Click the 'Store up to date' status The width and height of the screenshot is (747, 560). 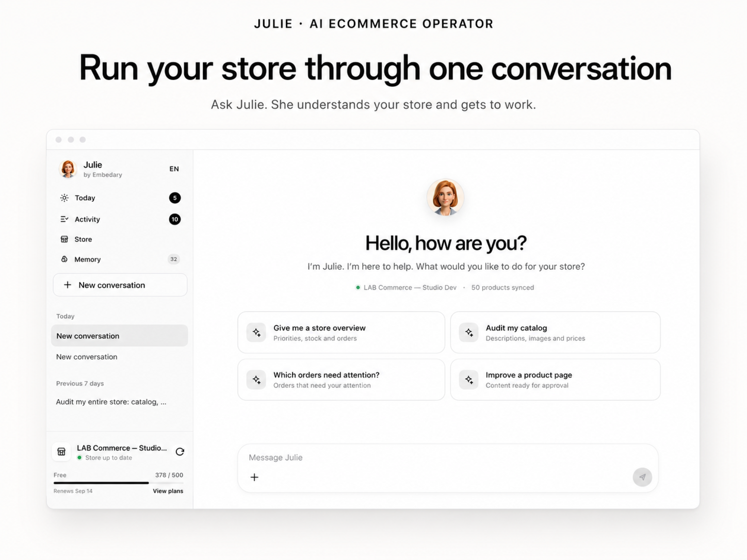click(108, 458)
